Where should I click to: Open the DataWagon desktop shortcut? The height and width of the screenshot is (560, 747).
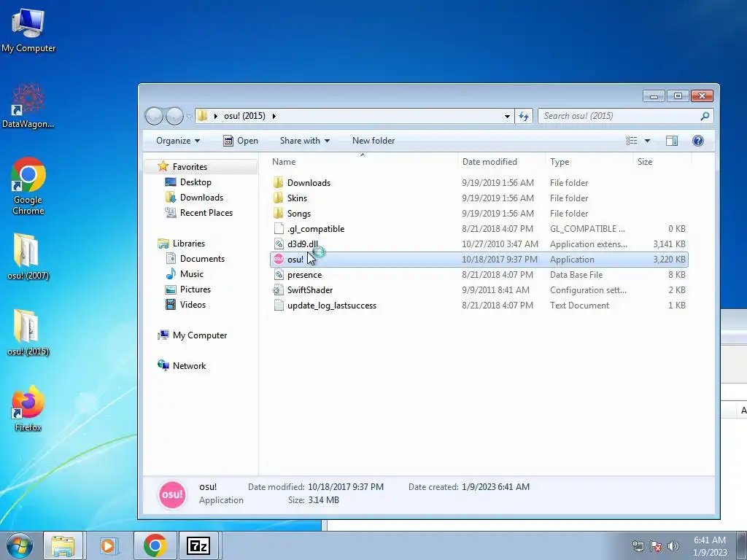[x=28, y=106]
